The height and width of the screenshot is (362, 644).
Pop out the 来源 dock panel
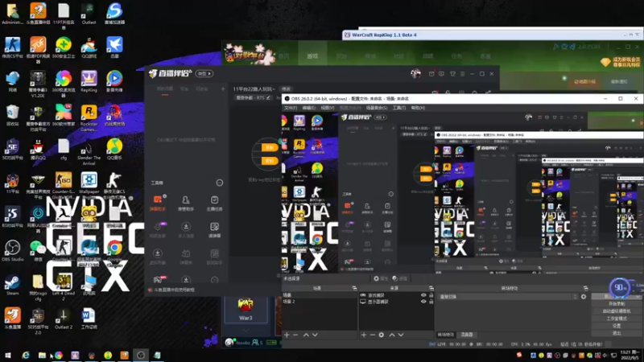pyautogui.click(x=431, y=288)
